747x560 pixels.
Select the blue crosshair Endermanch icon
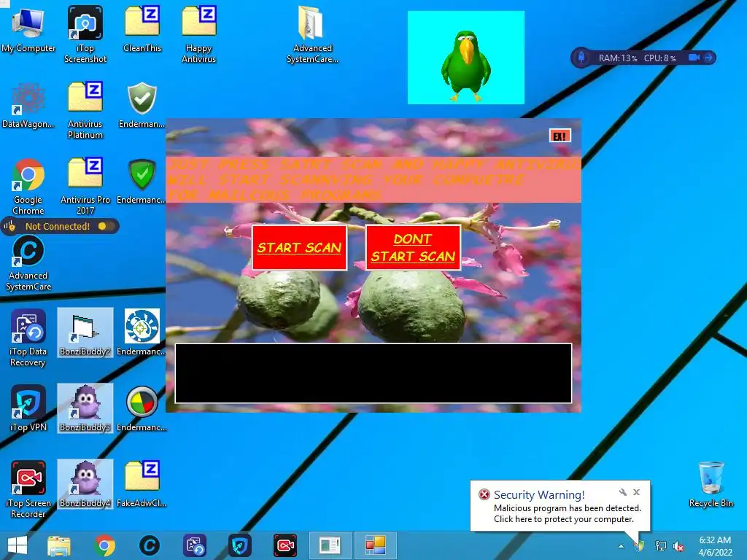[x=142, y=332]
